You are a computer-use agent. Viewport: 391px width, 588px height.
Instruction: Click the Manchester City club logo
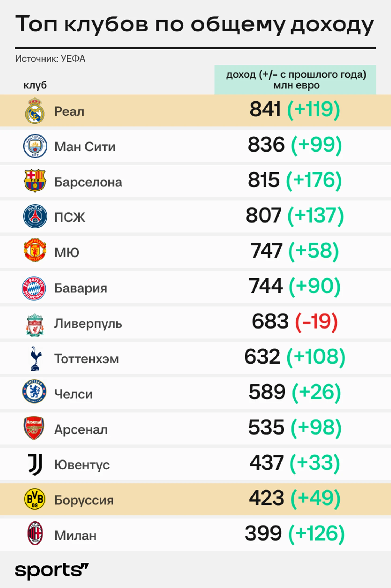[35, 146]
